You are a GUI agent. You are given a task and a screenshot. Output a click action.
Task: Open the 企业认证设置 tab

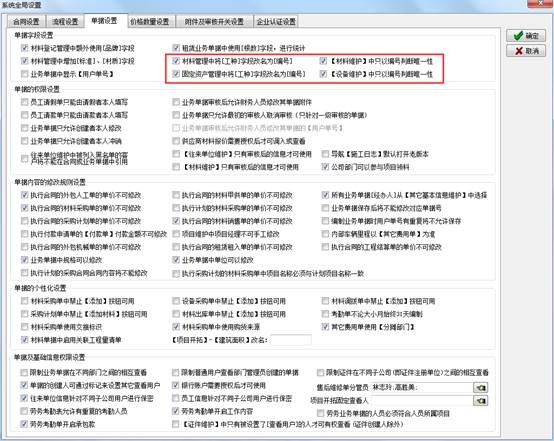click(x=276, y=22)
